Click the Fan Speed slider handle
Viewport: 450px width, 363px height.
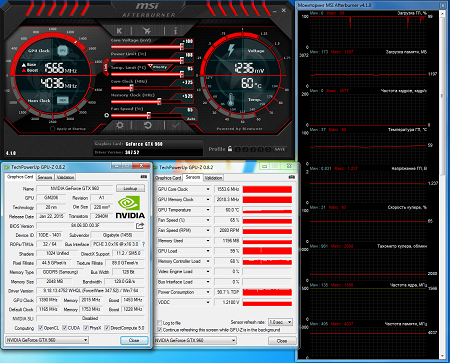click(x=149, y=115)
